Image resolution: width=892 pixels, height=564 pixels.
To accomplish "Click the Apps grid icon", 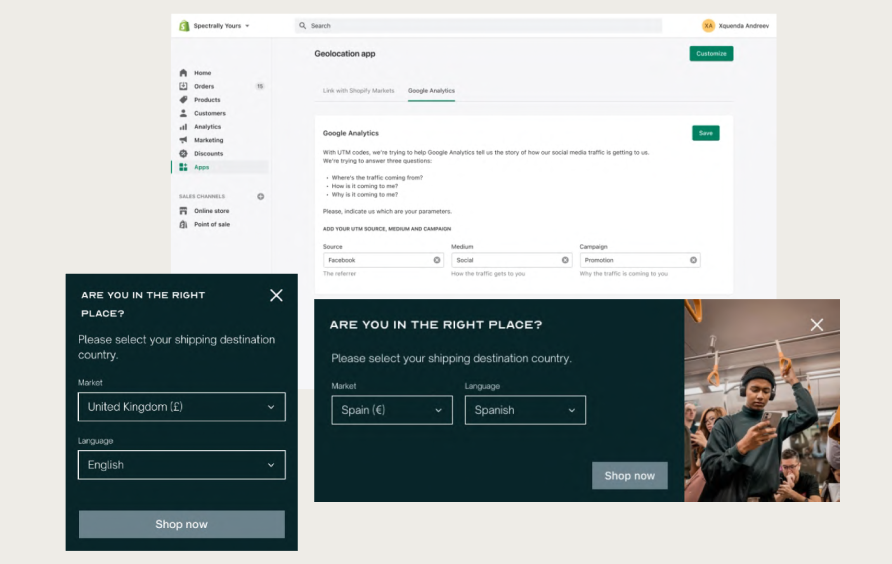I will [x=183, y=167].
